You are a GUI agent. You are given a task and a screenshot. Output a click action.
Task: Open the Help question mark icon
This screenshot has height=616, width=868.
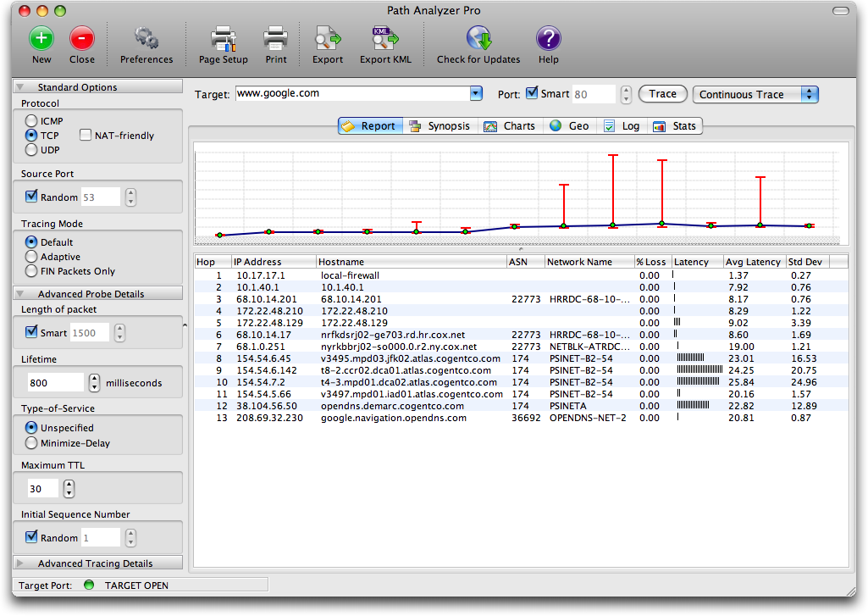pos(548,39)
